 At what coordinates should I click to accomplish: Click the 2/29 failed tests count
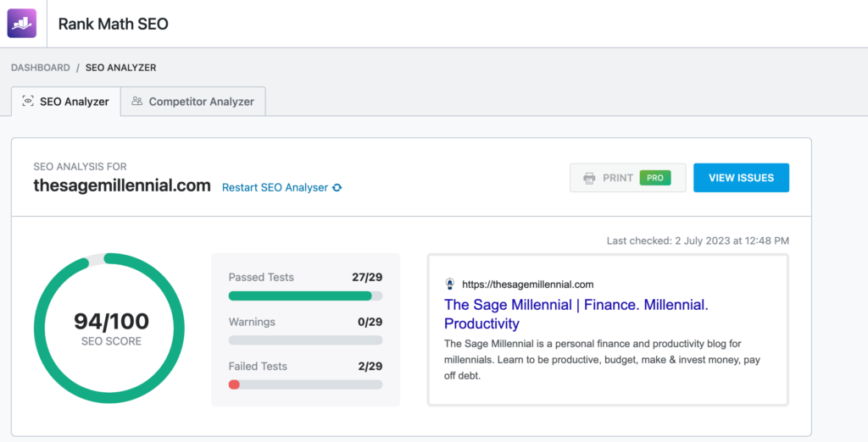[x=370, y=366]
